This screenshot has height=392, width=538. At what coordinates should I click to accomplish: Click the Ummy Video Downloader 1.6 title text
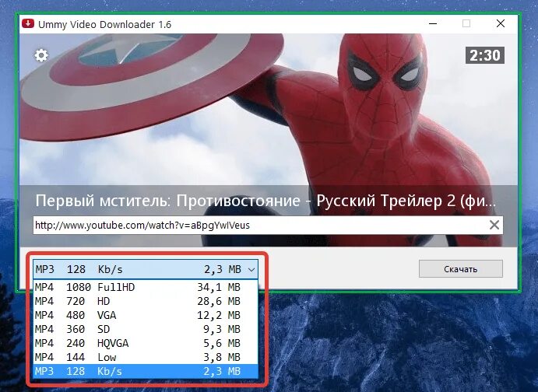click(104, 24)
